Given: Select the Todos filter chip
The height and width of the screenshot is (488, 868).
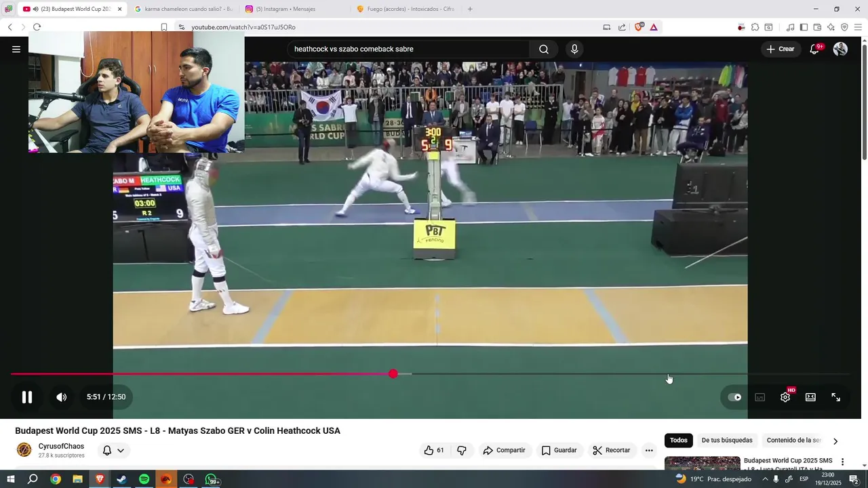Looking at the screenshot, I should pyautogui.click(x=679, y=441).
